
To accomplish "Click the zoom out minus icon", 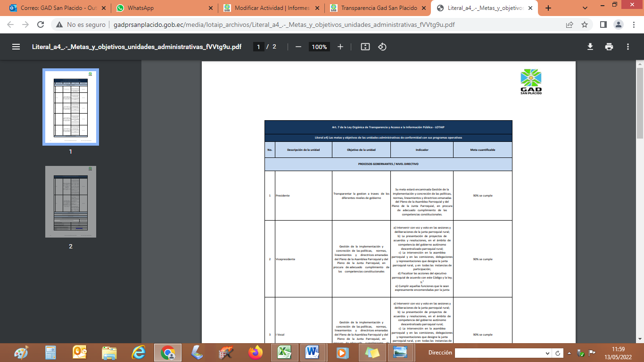I will pos(298,47).
